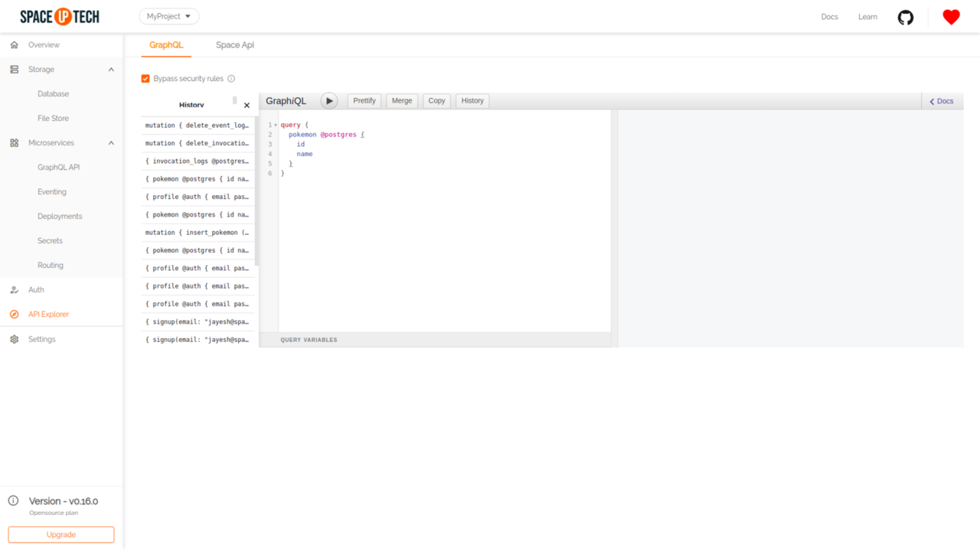This screenshot has height=551, width=980.
Task: Click the Prettify button
Action: [364, 101]
